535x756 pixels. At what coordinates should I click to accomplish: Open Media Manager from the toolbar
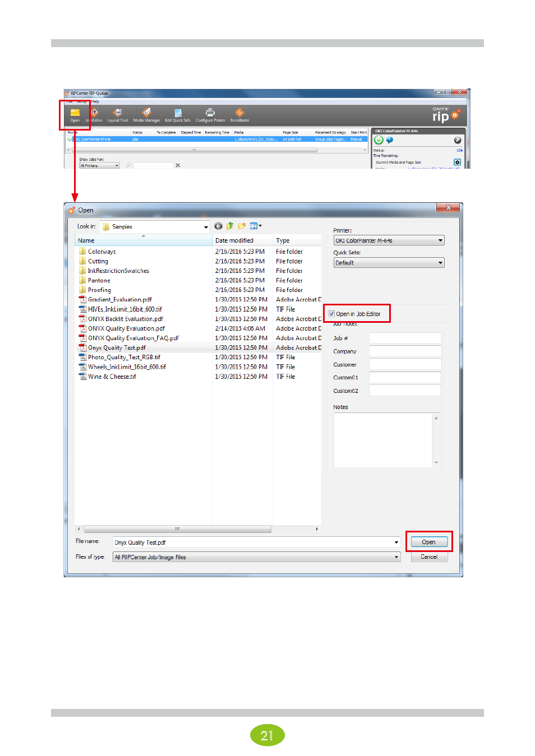(x=146, y=114)
